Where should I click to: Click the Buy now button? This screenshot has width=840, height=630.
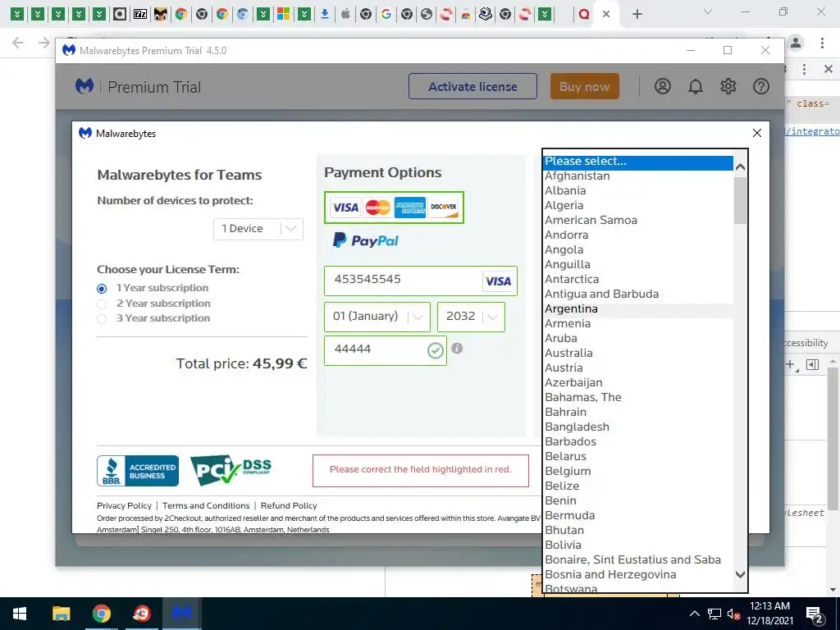[x=584, y=86]
